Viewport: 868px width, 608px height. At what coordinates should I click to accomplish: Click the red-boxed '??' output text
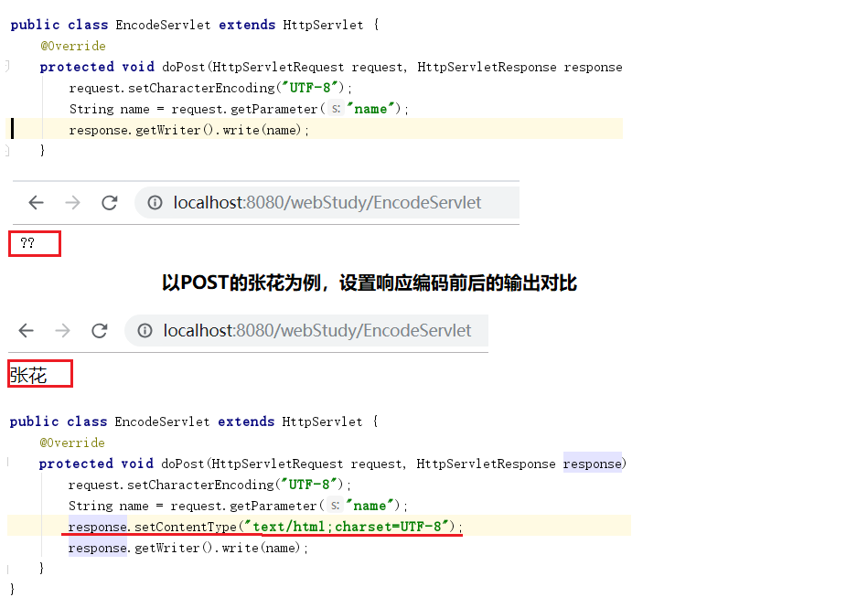[x=27, y=243]
